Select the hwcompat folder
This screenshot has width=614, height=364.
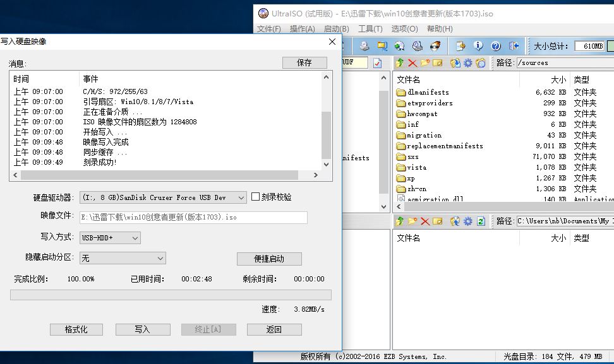click(417, 114)
